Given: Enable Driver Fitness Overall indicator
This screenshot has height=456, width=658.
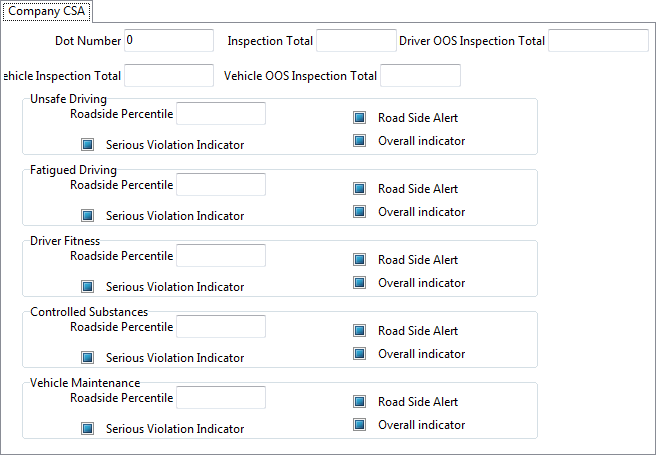Looking at the screenshot, I should pyautogui.click(x=360, y=283).
